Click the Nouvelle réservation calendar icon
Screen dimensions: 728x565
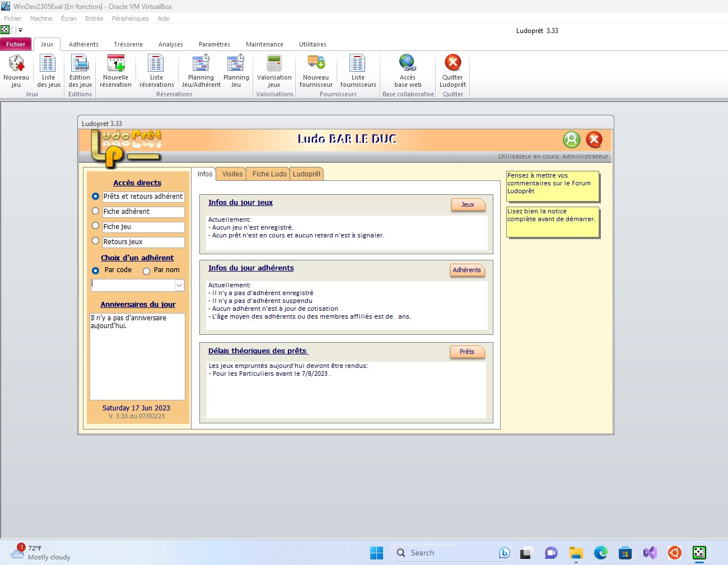click(x=115, y=63)
